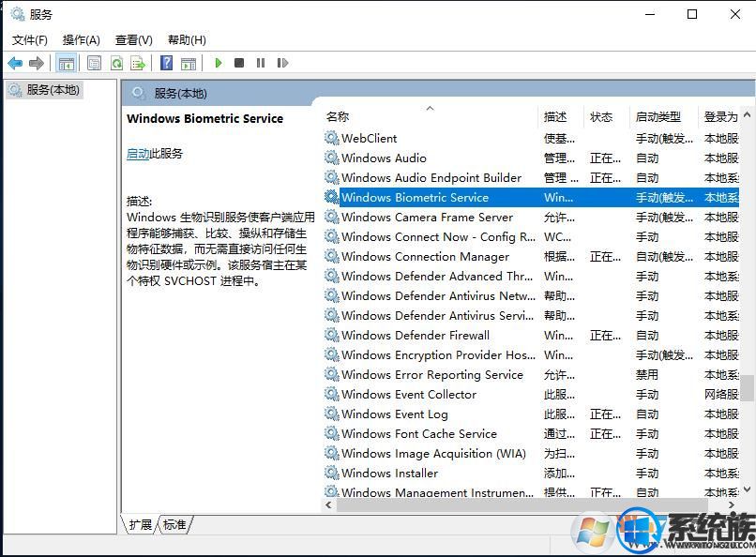The image size is (756, 557).
Task: Click gear icon of Windows Event Log
Action: [x=332, y=414]
